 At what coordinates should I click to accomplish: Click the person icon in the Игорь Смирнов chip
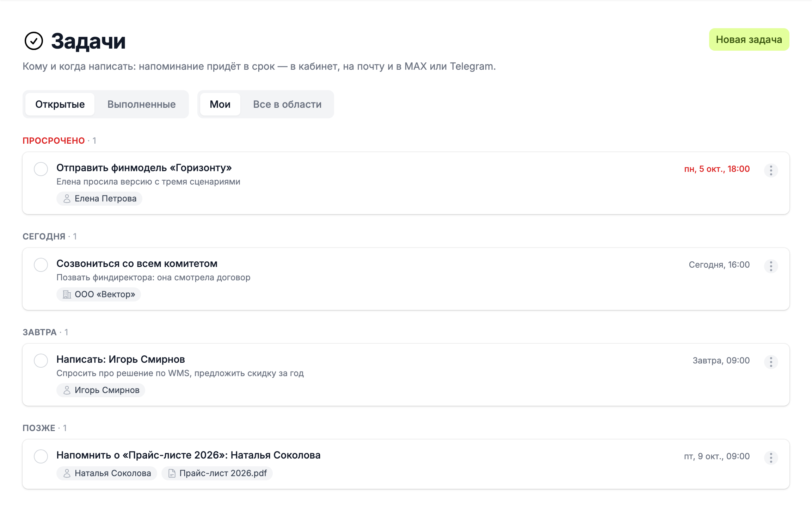coord(67,390)
